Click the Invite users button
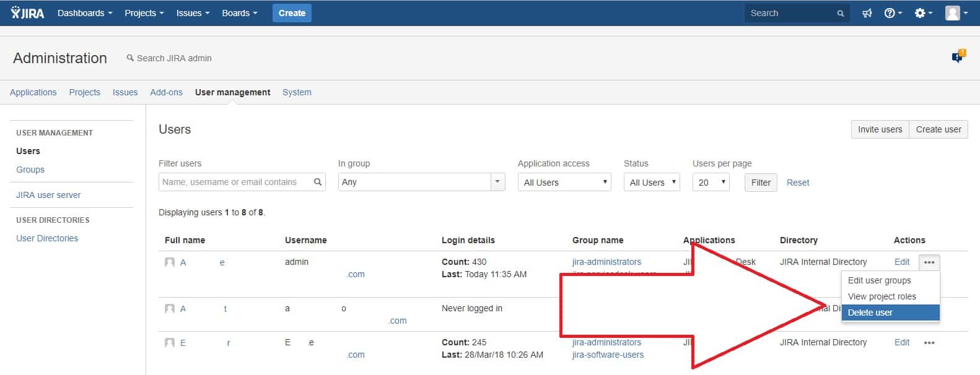Viewport: 980px width, 375px height. coord(880,129)
